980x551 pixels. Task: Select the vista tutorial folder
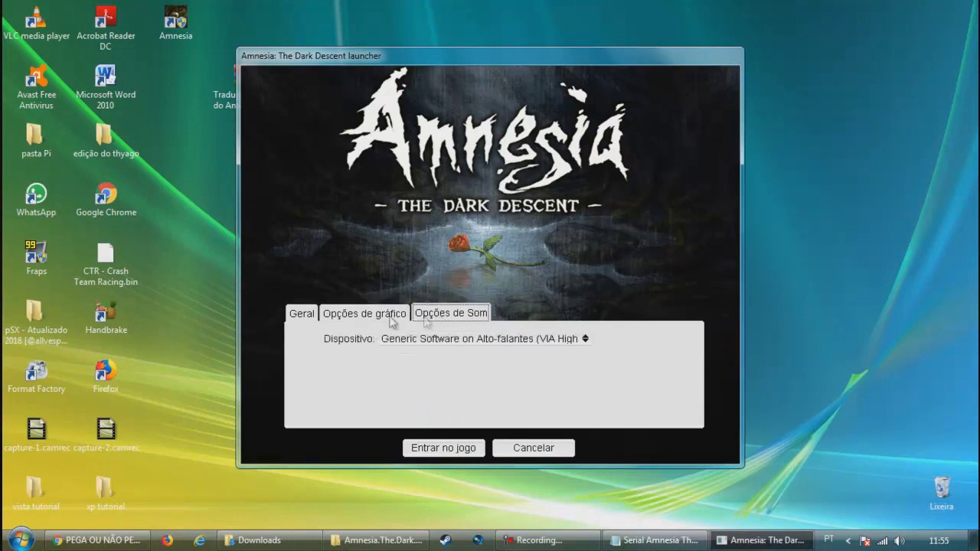(x=36, y=494)
